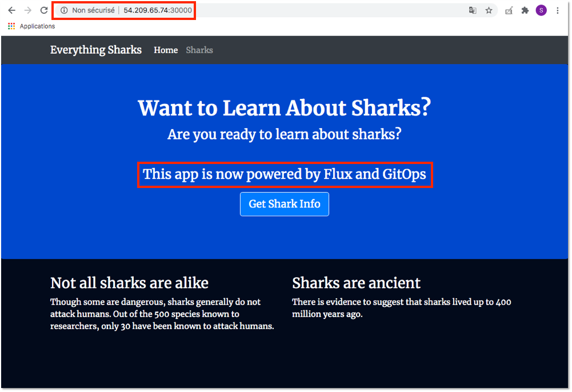
Task: Open Chrome's three-dot menu
Action: pos(557,10)
